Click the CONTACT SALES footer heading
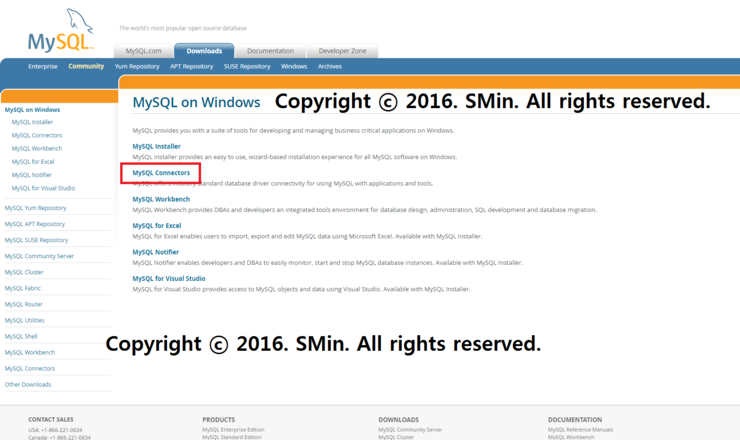Viewport: 740px width, 440px height. pos(50,419)
